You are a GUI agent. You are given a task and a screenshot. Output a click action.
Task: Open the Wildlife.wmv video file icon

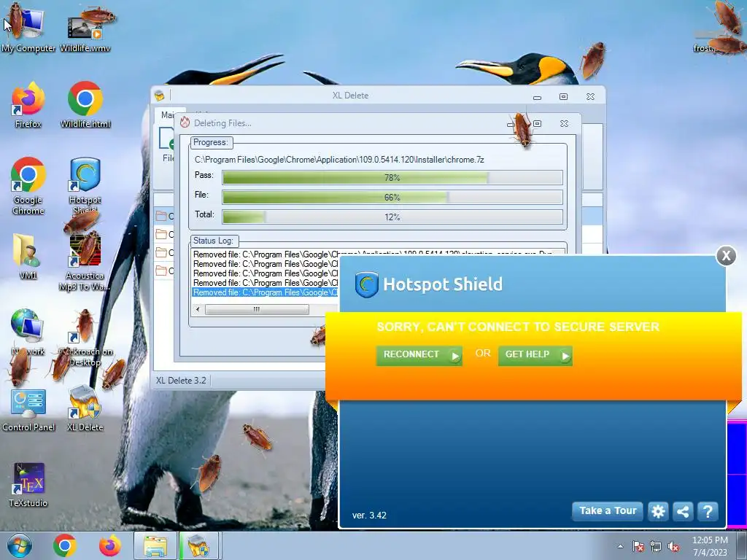[x=85, y=28]
